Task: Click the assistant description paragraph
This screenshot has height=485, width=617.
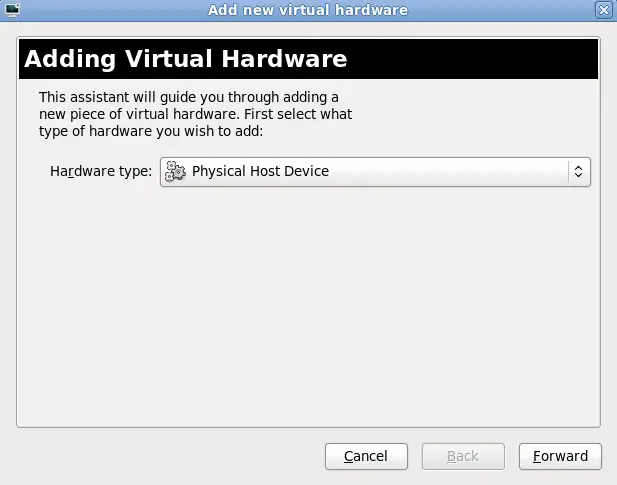Action: (195, 114)
